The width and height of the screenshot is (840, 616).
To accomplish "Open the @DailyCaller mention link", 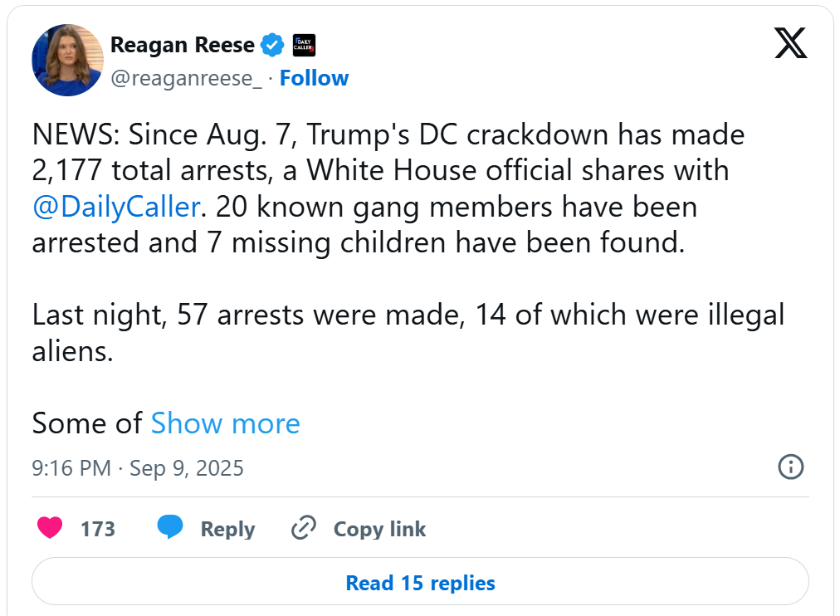I will (x=116, y=207).
